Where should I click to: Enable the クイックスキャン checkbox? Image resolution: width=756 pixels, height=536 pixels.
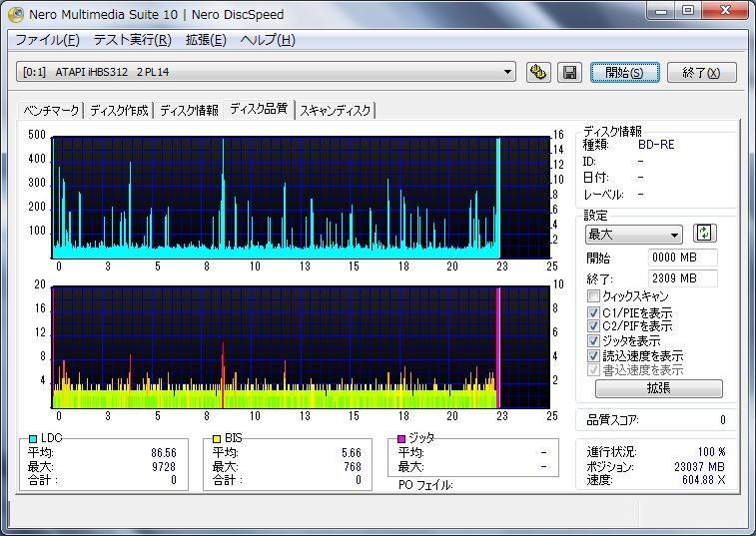tap(593, 296)
